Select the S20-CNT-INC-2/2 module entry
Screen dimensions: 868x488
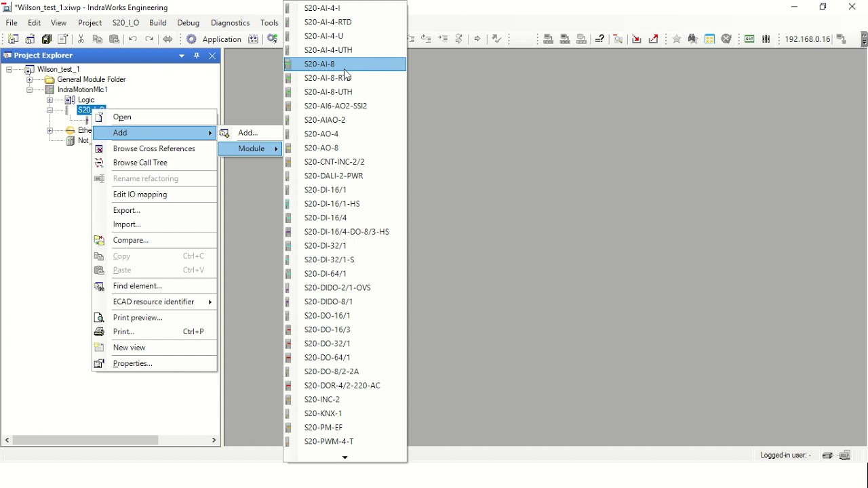point(345,161)
